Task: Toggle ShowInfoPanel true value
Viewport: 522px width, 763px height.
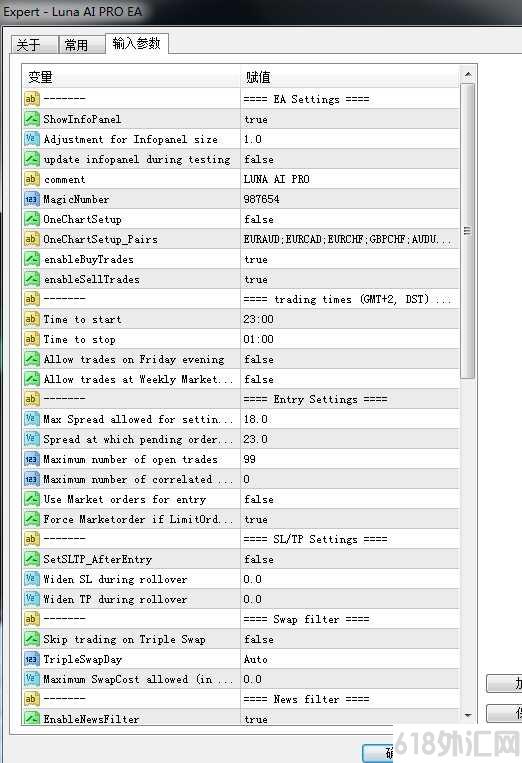Action: coord(350,119)
